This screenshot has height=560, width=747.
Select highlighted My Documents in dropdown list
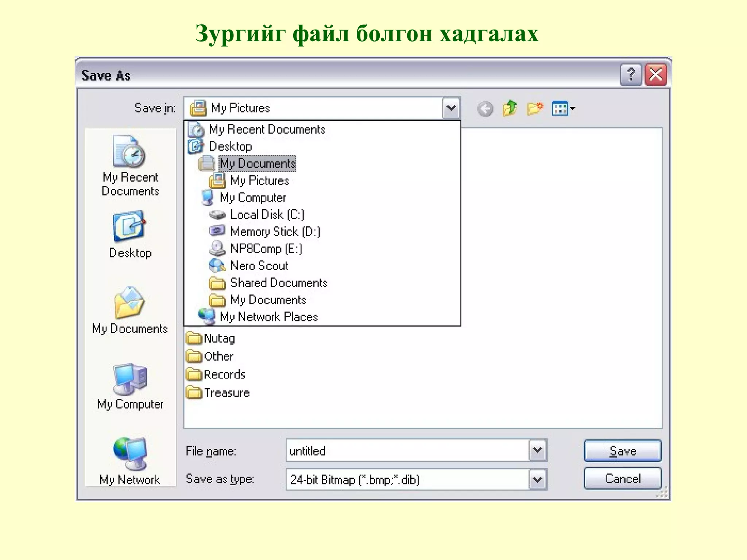click(x=322, y=163)
